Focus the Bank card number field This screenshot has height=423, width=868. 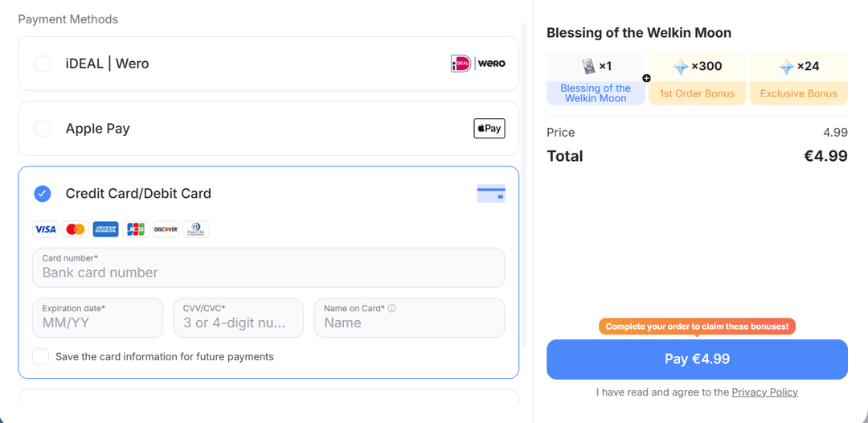pyautogui.click(x=268, y=268)
